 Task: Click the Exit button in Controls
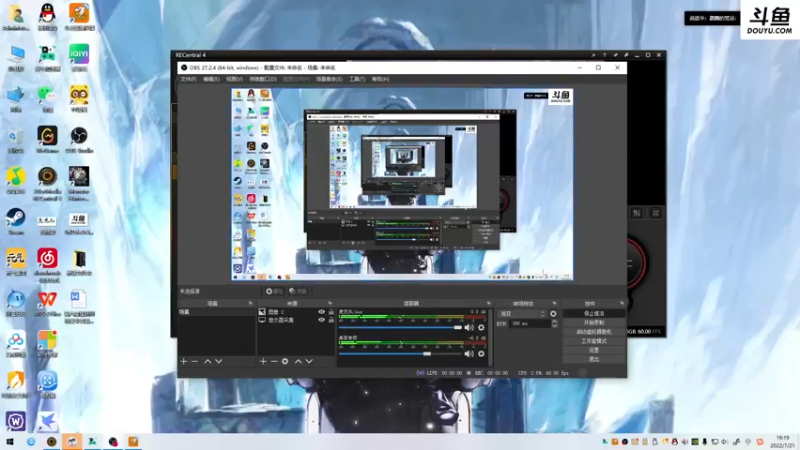click(594, 359)
